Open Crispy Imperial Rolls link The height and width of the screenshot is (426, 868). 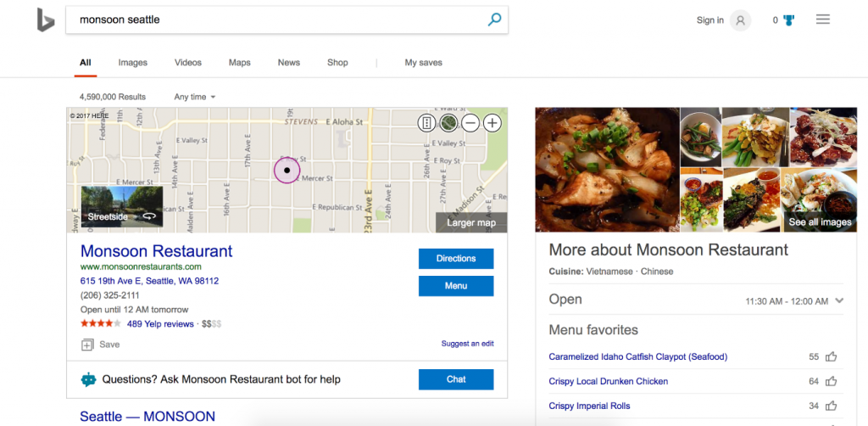590,406
